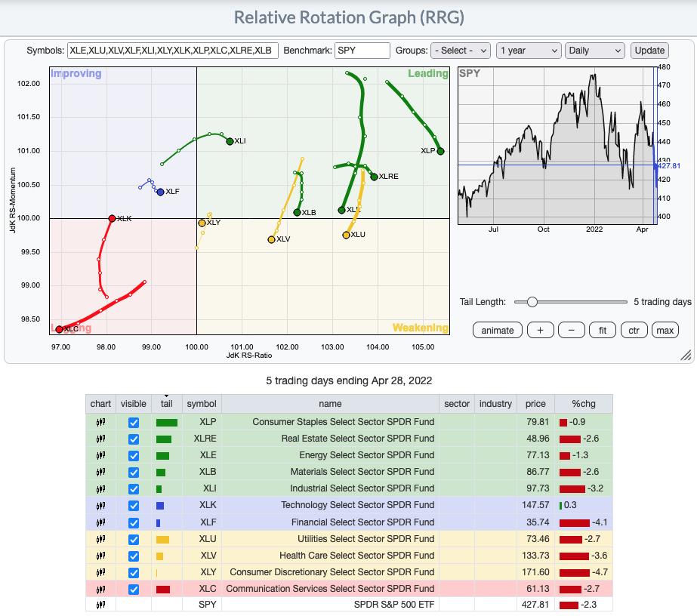This screenshot has height=616, width=697.
Task: Sort table by industry column
Action: point(495,404)
